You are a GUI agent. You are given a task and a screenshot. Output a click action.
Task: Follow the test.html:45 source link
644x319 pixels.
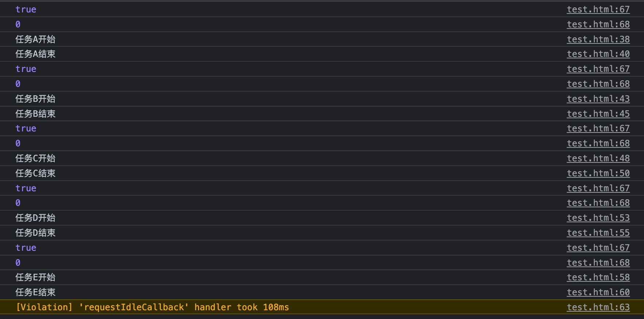[598, 114]
